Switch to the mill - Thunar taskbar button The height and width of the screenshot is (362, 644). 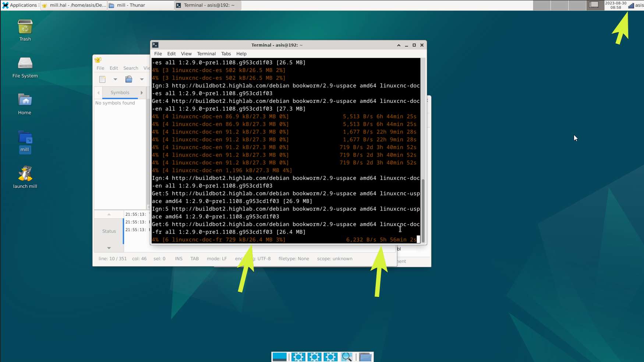tap(141, 5)
